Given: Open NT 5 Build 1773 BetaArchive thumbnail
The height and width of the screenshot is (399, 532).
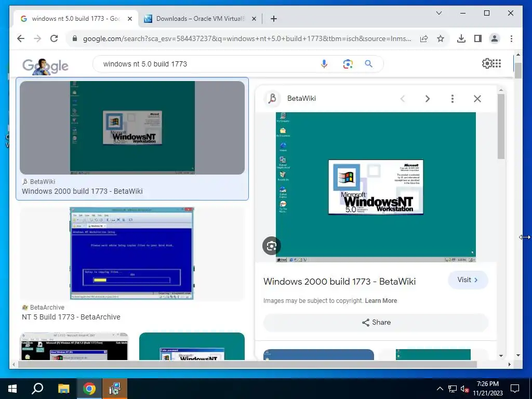Looking at the screenshot, I should click(132, 253).
